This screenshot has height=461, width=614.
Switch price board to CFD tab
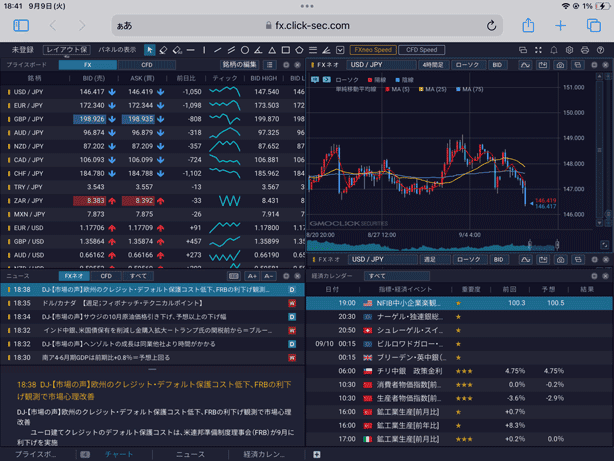pos(146,65)
